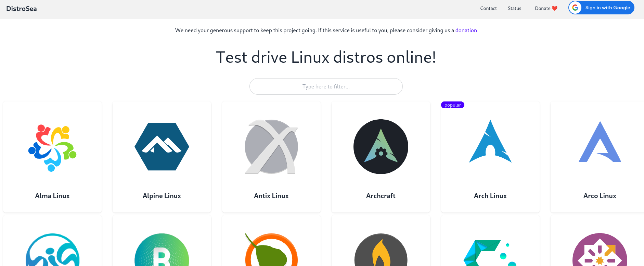Open the purple circle star logo distro
This screenshot has width=644, height=266.
pos(600,250)
